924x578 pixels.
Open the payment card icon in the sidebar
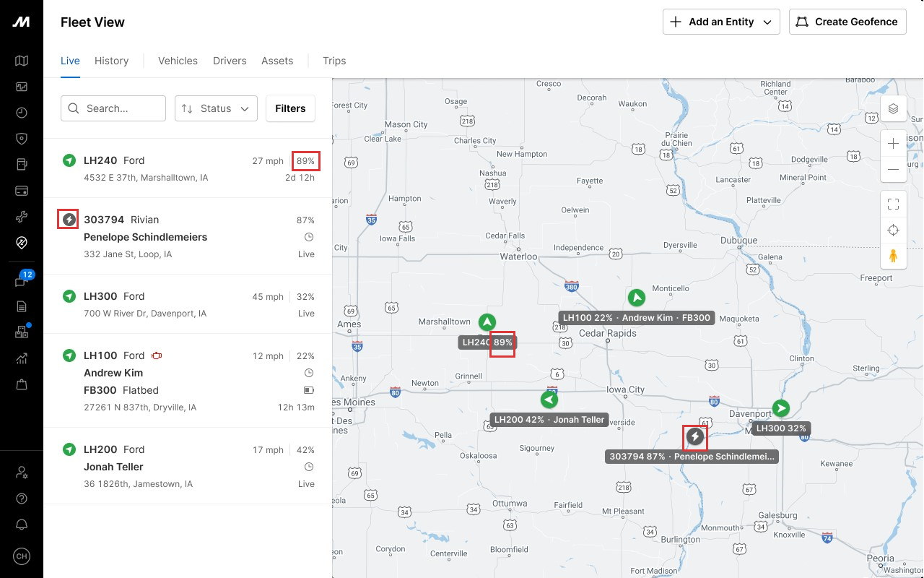(22, 191)
